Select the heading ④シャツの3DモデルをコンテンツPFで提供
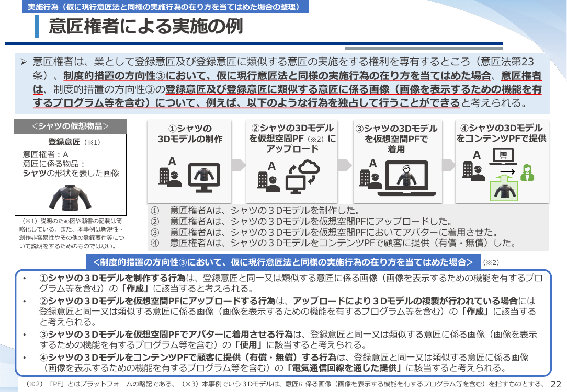 click(501, 133)
